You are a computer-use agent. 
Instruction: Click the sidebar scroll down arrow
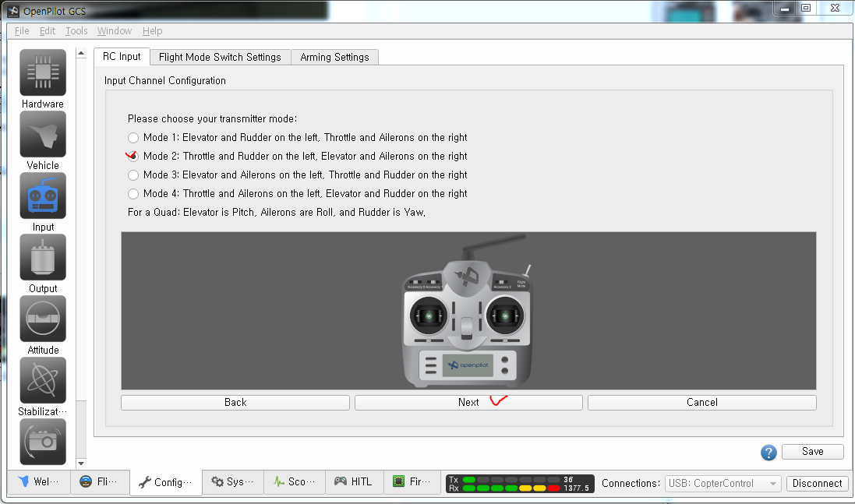pyautogui.click(x=81, y=463)
